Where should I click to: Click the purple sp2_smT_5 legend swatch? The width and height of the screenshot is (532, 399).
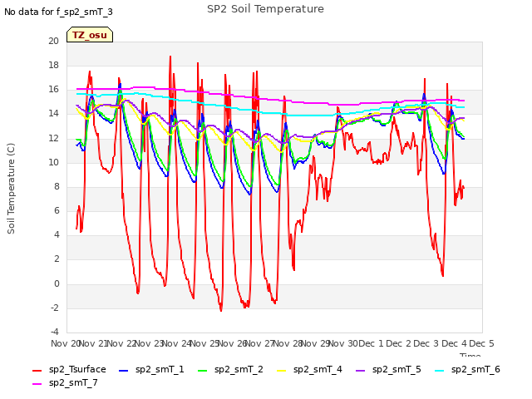[360, 371]
